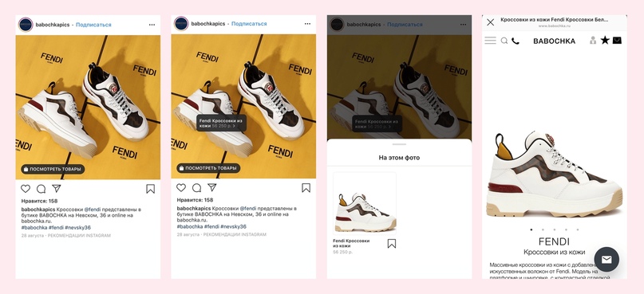Select the second dot in the product image carousel
This screenshot has width=644, height=294.
(543, 229)
